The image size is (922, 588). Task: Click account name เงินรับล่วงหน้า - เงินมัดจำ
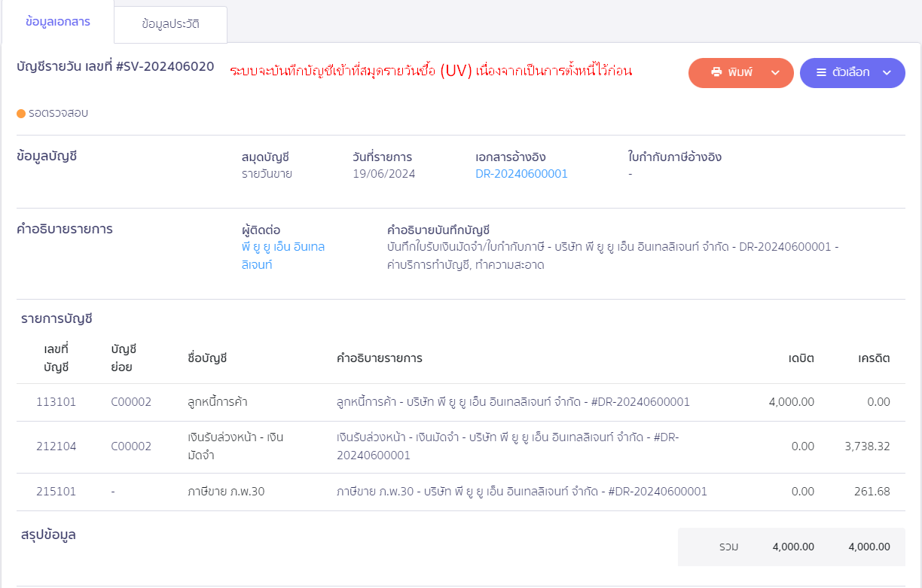point(235,446)
